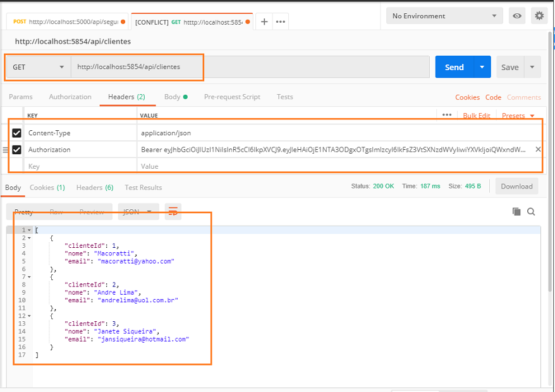Screen dimensions: 555x392
Task: Click the macoratti@yahoo.com email value
Action: click(136, 261)
